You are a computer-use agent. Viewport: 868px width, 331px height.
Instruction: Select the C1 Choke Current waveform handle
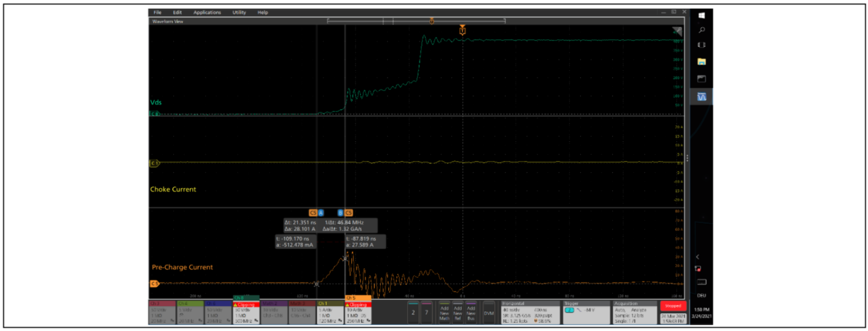pos(154,163)
